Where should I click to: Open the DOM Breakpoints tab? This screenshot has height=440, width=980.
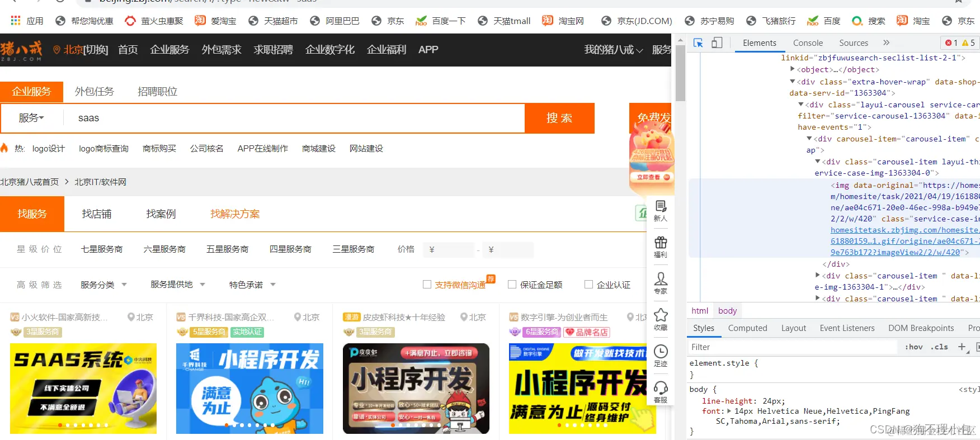click(x=921, y=328)
